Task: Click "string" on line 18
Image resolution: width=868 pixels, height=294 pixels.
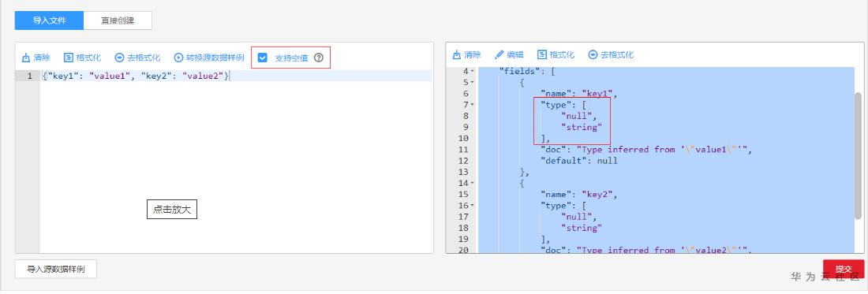Action: pyautogui.click(x=582, y=228)
